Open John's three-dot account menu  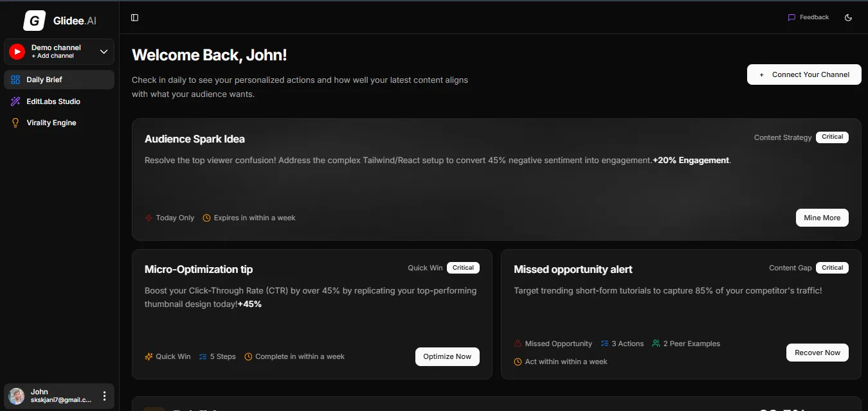[x=104, y=396]
